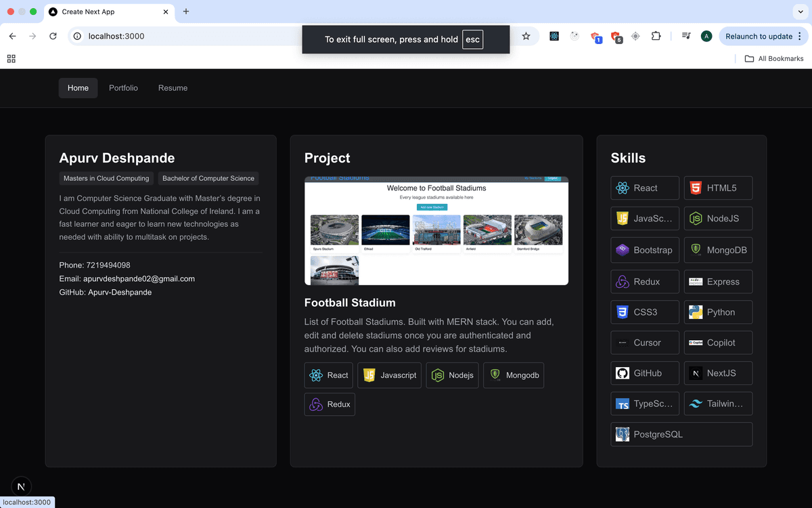Open a new browser tab
812x508 pixels.
186,12
